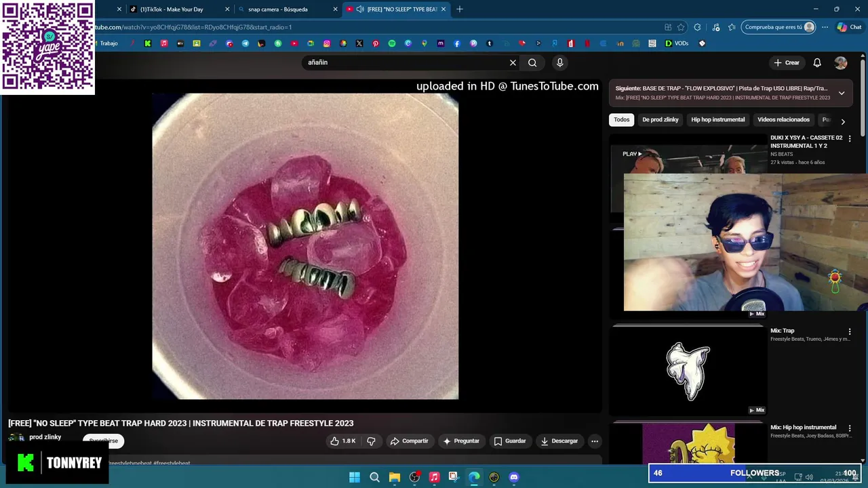Open Copilot Chat button
Image resolution: width=868 pixels, height=488 pixels.
tap(849, 27)
